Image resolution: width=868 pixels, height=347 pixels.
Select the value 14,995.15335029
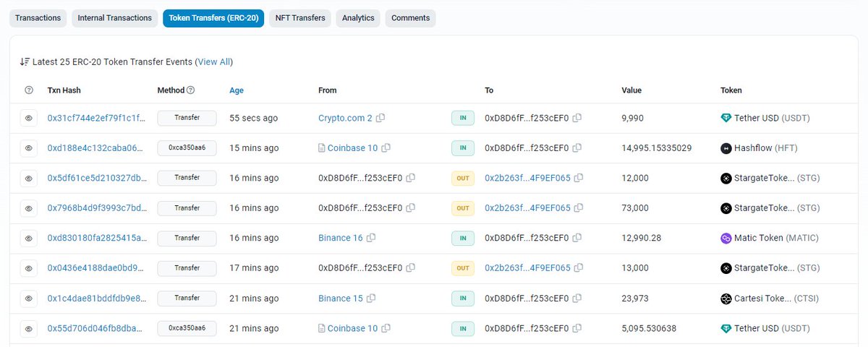657,148
